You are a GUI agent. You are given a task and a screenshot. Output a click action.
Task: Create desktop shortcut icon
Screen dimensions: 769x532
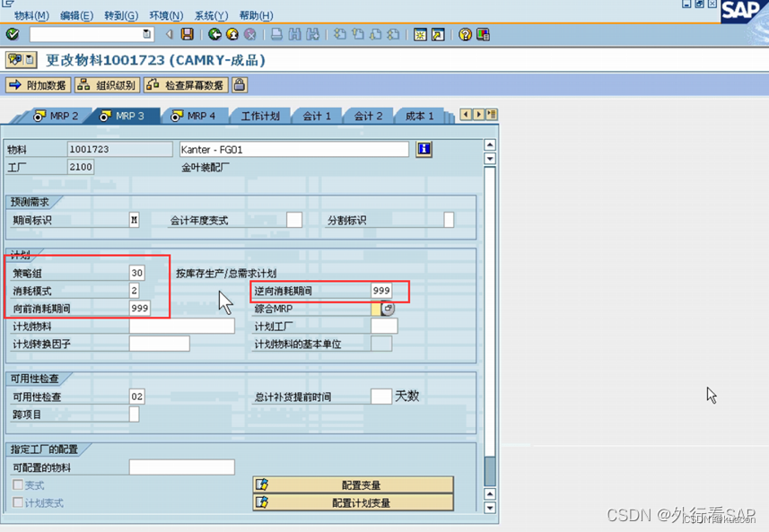pos(438,34)
